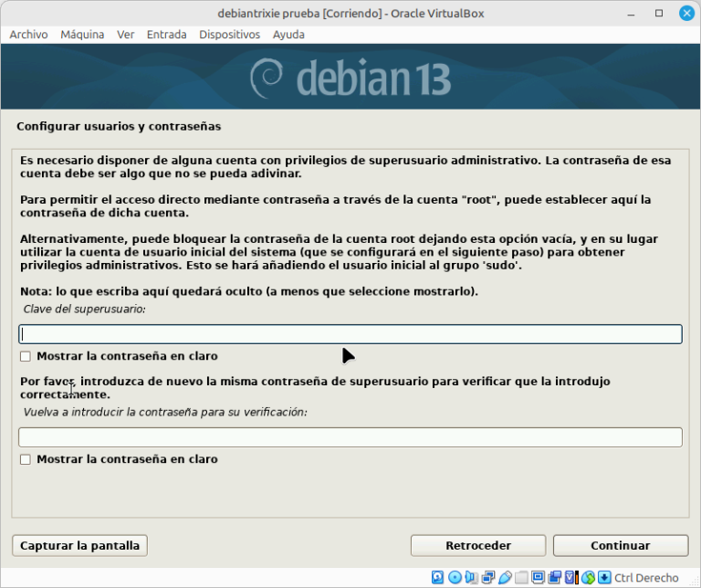Focus the 'Clave del superusuario' password field

(350, 334)
